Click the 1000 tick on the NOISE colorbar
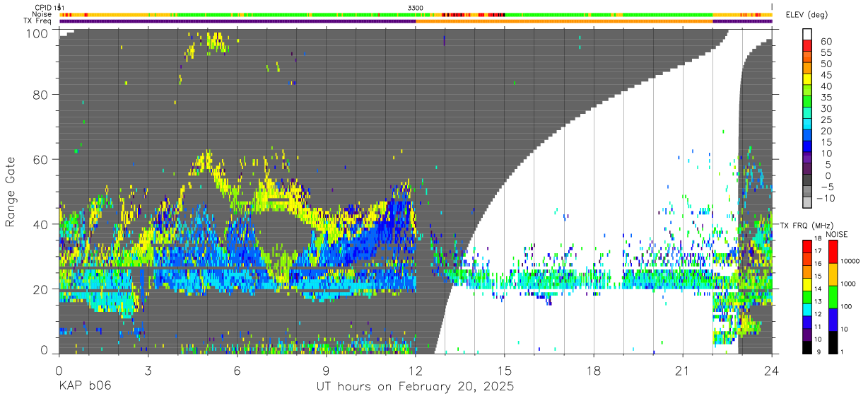 (x=848, y=284)
